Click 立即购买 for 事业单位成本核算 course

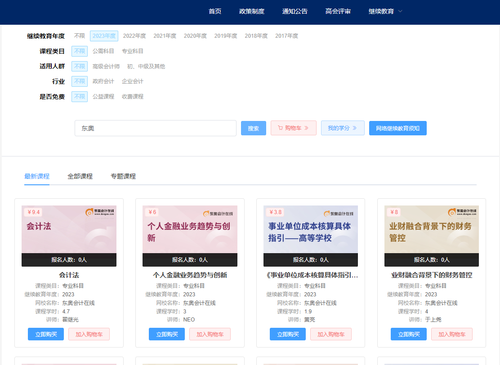click(288, 334)
